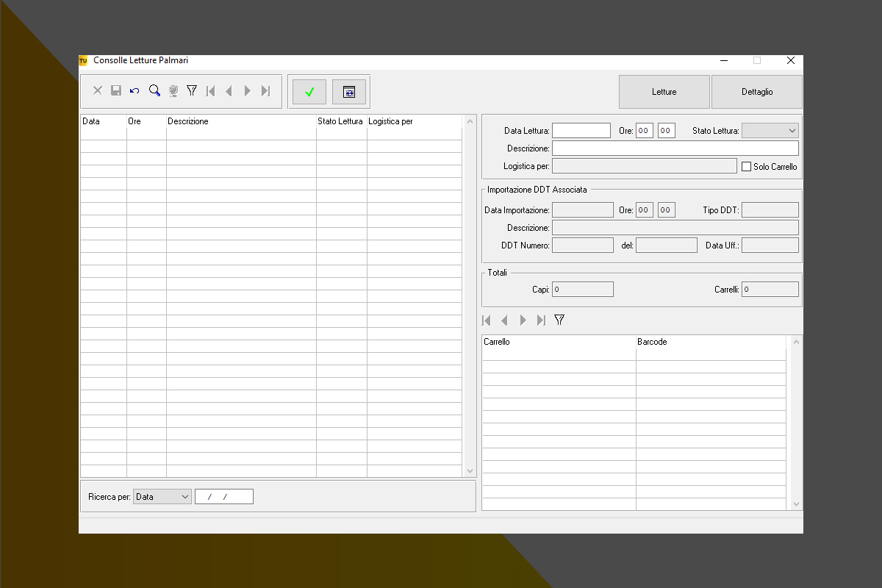This screenshot has width=882, height=588.
Task: Click the delete X icon in toolbar
Action: click(x=97, y=91)
